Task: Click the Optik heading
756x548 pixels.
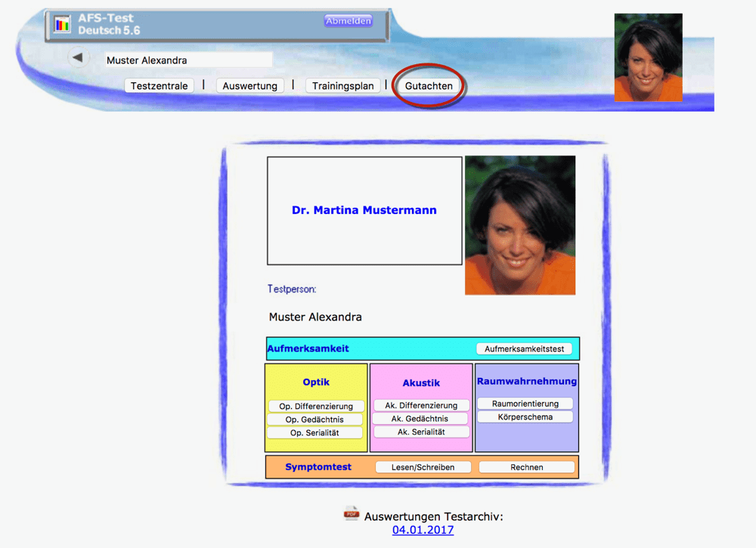Action: [x=316, y=382]
